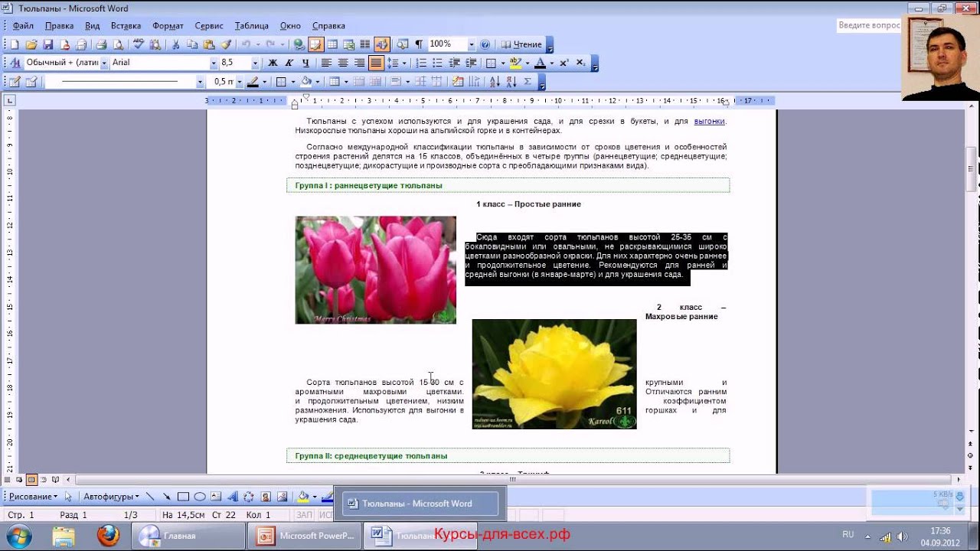Toggle Underline (Ч) formatting
Viewport: 980px width, 551px height.
click(305, 63)
